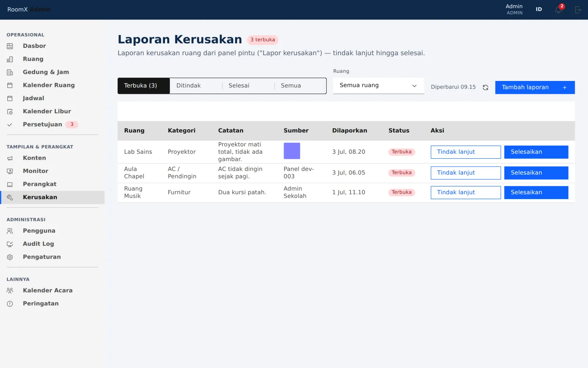Switch to the Semua tab

[x=300, y=86]
